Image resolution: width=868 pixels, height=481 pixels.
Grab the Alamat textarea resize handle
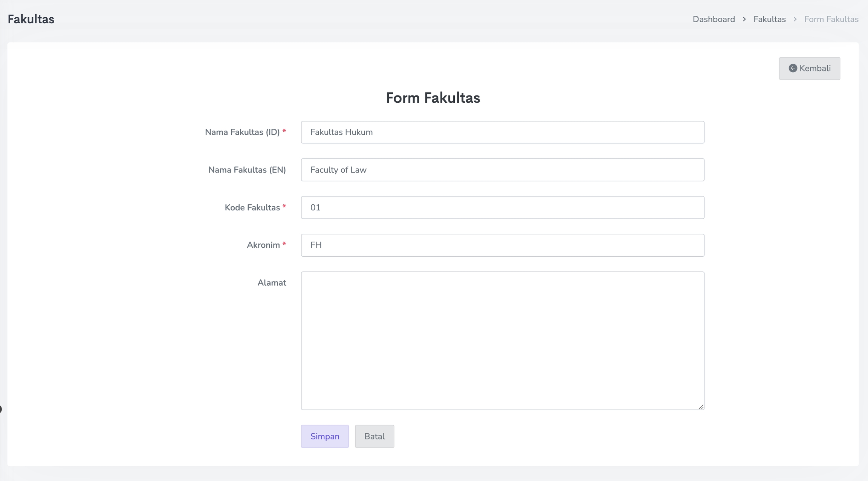[x=701, y=406]
